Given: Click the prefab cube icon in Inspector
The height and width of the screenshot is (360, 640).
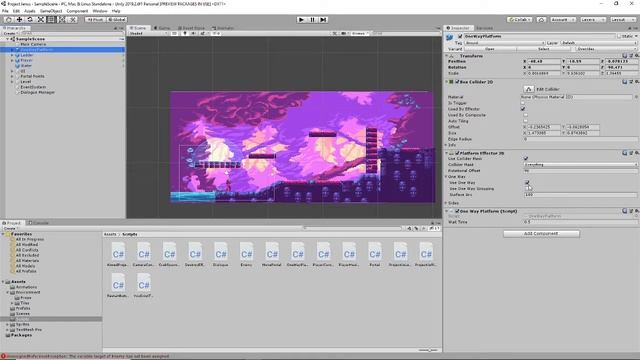Looking at the screenshot, I should tap(450, 37).
